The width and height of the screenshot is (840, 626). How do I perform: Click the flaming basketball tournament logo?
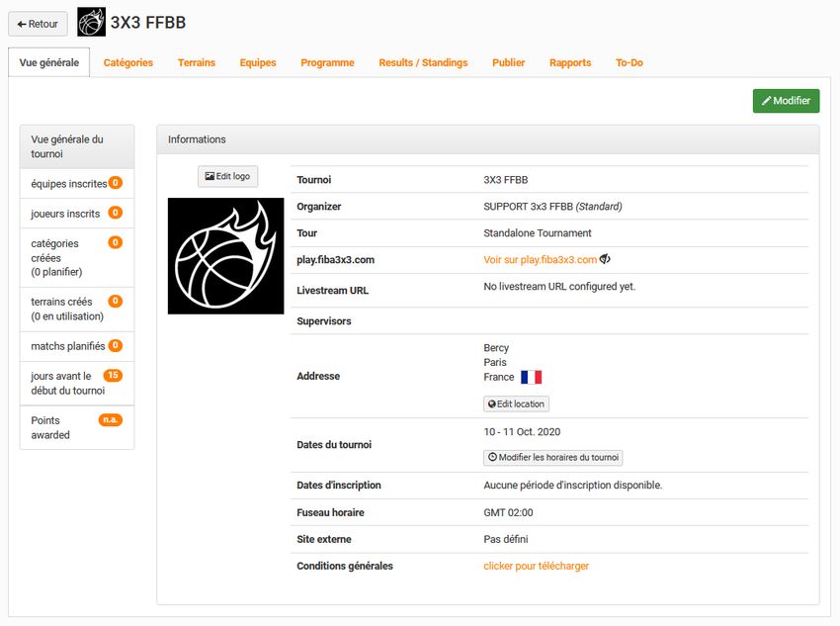(225, 256)
